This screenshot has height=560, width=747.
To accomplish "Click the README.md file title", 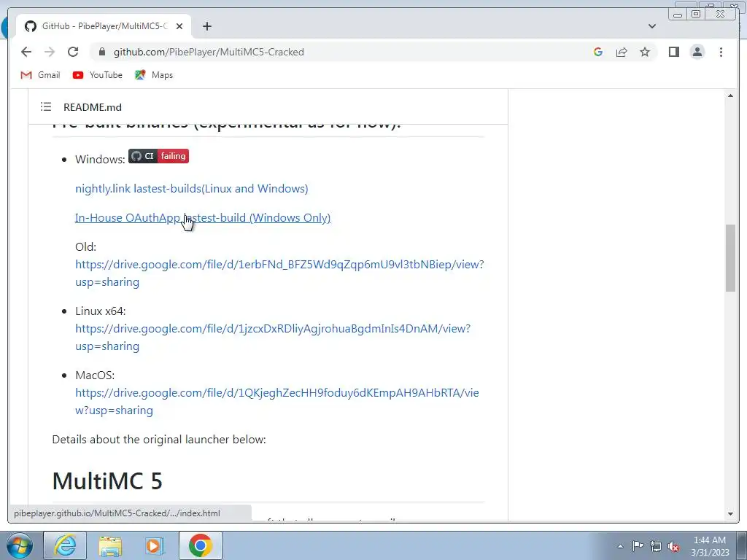I will pyautogui.click(x=93, y=107).
